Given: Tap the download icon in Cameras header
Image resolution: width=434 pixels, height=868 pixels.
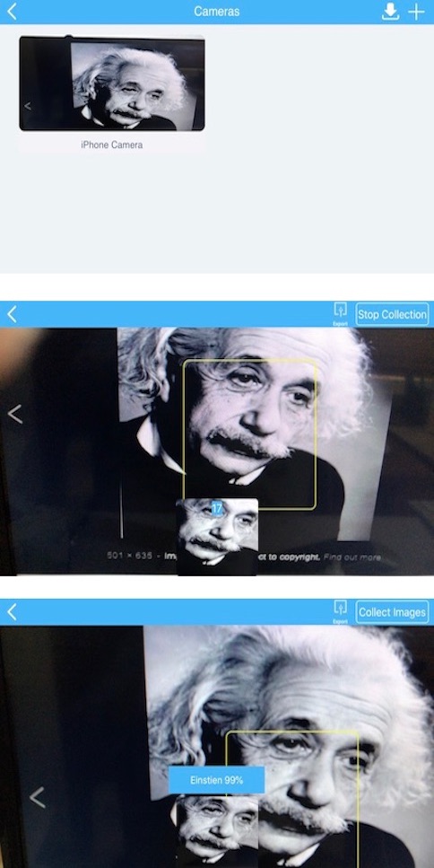Looking at the screenshot, I should pos(390,12).
